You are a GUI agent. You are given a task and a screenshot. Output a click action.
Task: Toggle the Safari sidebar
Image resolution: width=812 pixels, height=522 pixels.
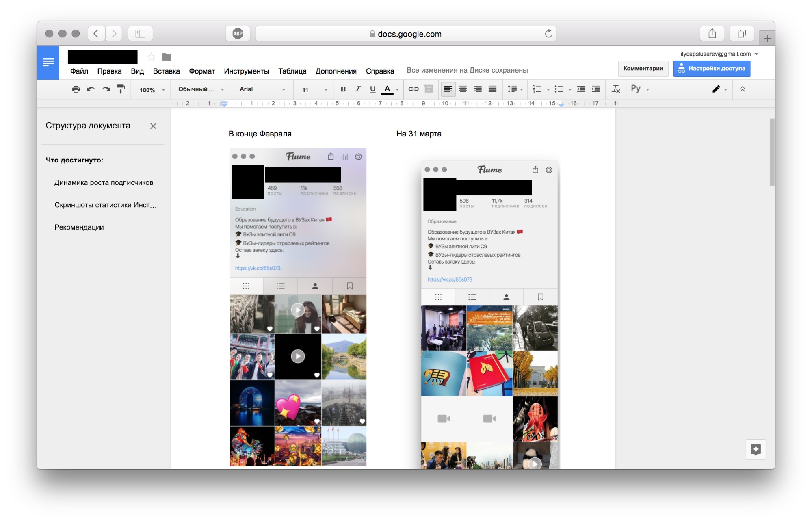[x=141, y=33]
